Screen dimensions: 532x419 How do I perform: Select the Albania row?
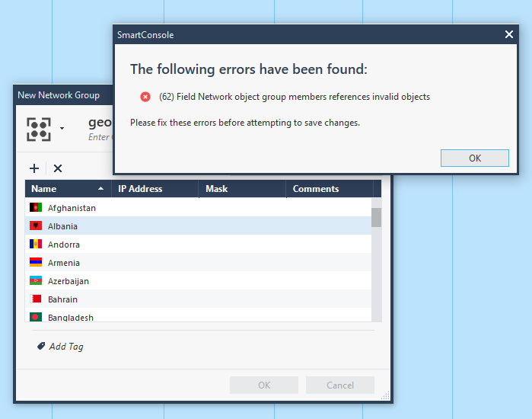(199, 225)
